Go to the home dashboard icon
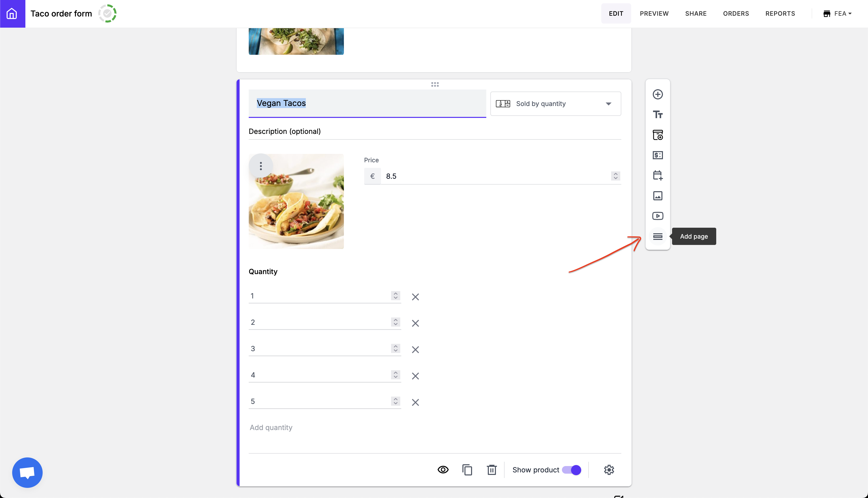Image resolution: width=868 pixels, height=498 pixels. click(x=12, y=14)
